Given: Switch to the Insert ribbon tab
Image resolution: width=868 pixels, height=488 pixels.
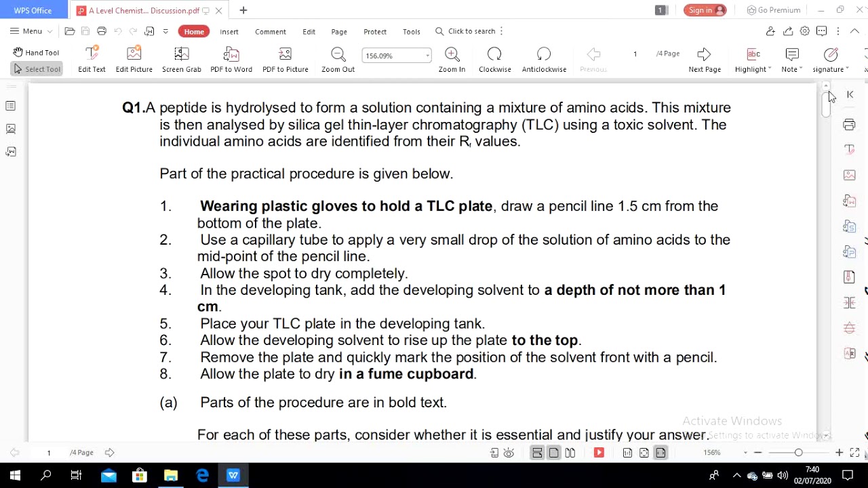Looking at the screenshot, I should pyautogui.click(x=229, y=31).
